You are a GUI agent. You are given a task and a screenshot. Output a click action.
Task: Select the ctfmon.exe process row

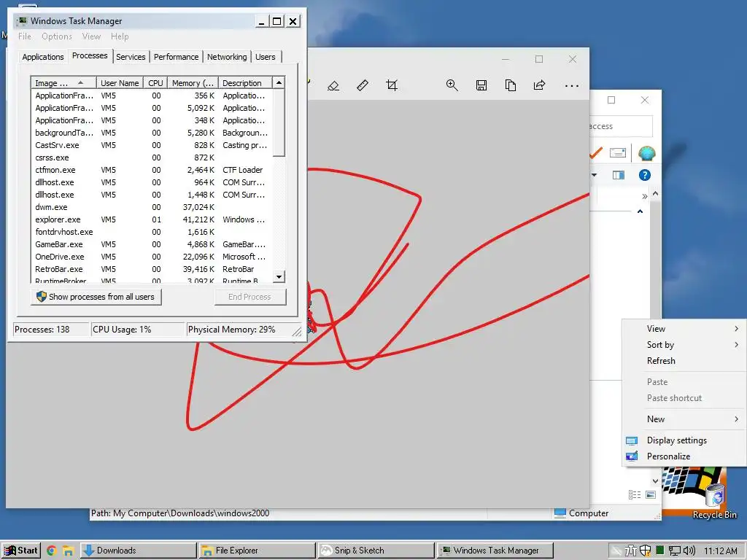point(152,170)
